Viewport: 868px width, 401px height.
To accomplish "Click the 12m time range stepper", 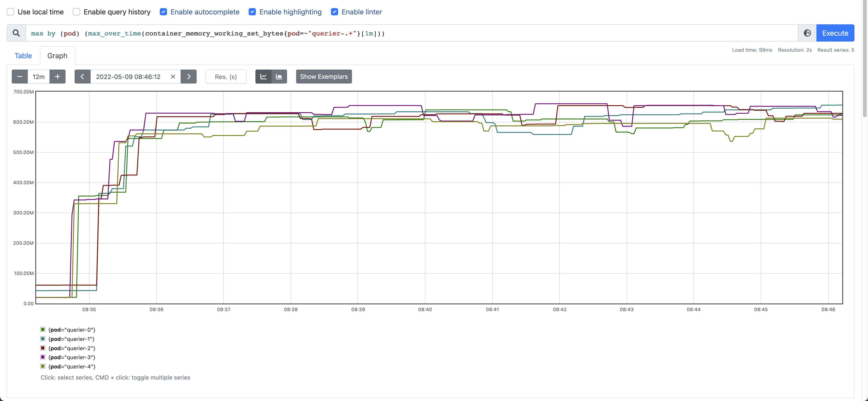I will pos(38,76).
